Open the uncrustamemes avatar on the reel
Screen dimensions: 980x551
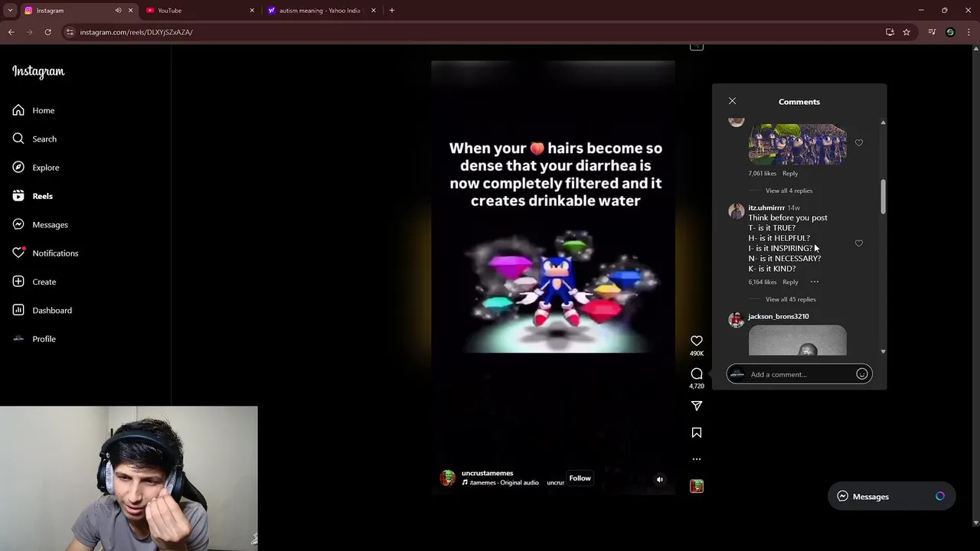coord(448,478)
